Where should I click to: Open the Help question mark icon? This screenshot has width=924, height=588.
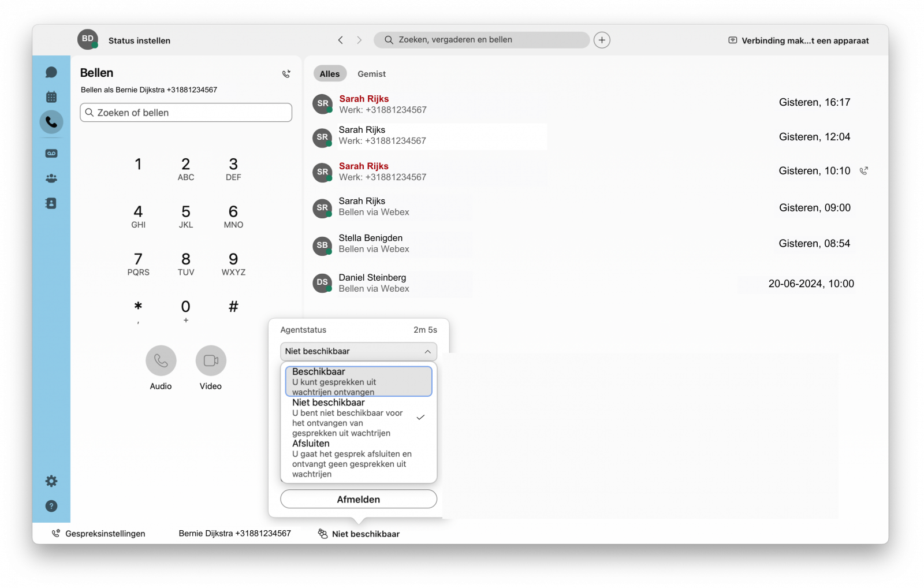pyautogui.click(x=51, y=506)
